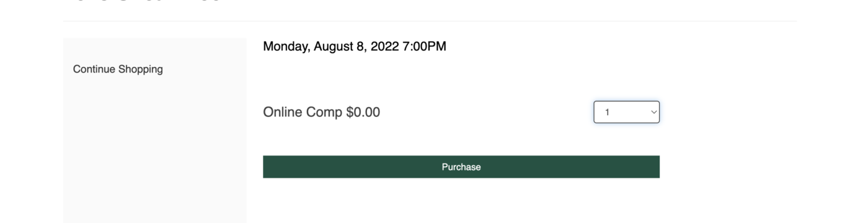Click the Continue Shopping link

click(118, 69)
